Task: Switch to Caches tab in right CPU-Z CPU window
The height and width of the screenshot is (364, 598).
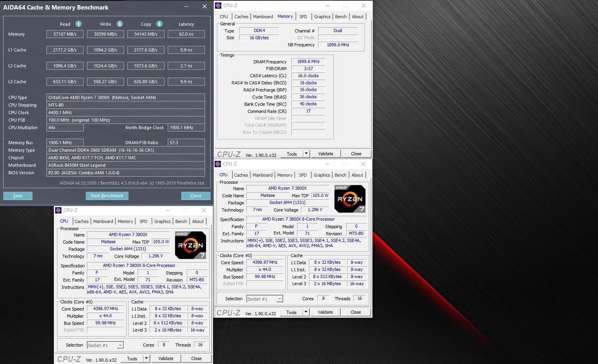Action: pyautogui.click(x=241, y=175)
